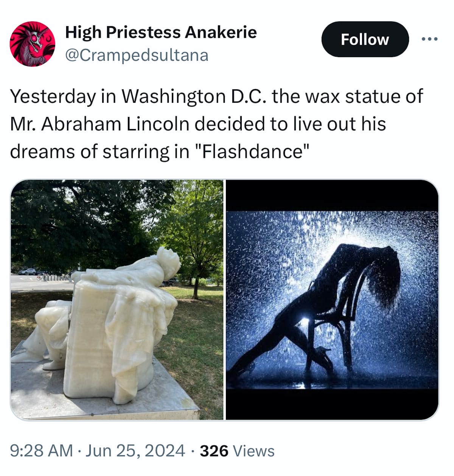Click the 9:28 AM timestamp
The width and height of the screenshot is (454, 476).
point(41,451)
